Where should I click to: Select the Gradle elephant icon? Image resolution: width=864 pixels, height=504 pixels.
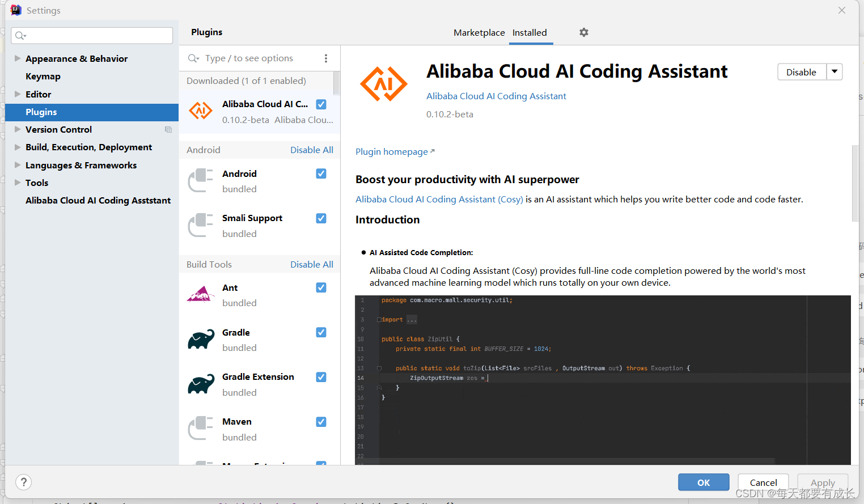(200, 337)
